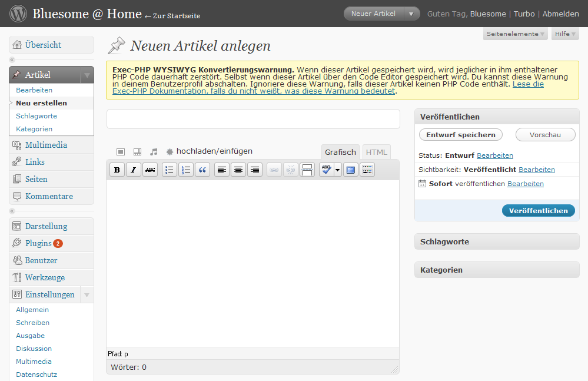Open the spellchecker language dropdown arrow
588x381 pixels.
click(x=337, y=170)
